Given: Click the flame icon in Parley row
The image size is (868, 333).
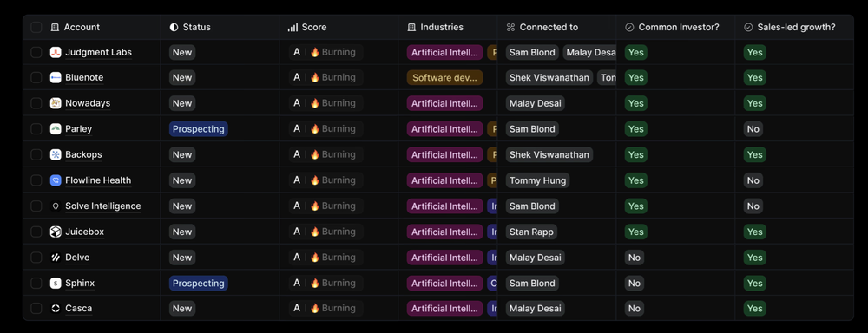Looking at the screenshot, I should point(315,129).
